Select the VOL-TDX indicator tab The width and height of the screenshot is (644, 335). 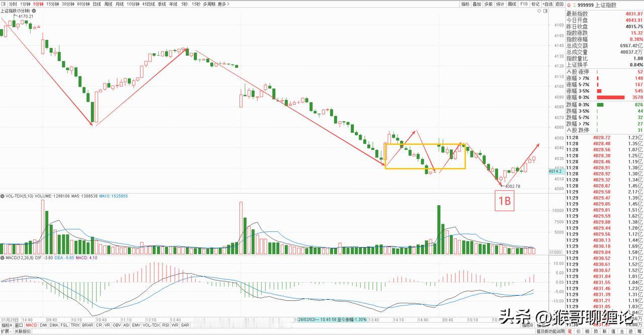151,325
